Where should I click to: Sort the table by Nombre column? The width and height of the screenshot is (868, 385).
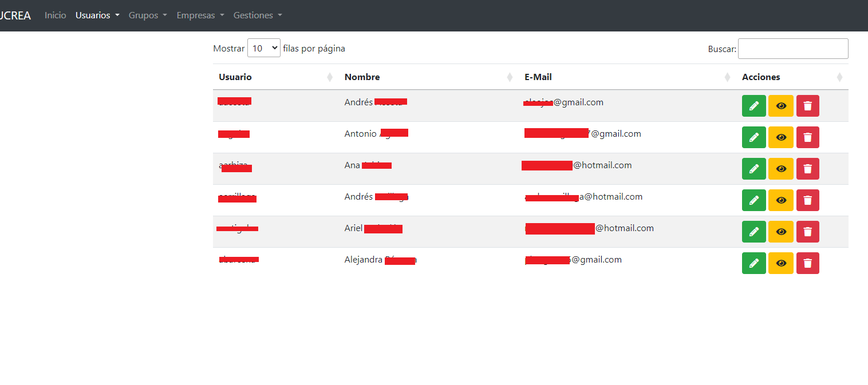(362, 77)
